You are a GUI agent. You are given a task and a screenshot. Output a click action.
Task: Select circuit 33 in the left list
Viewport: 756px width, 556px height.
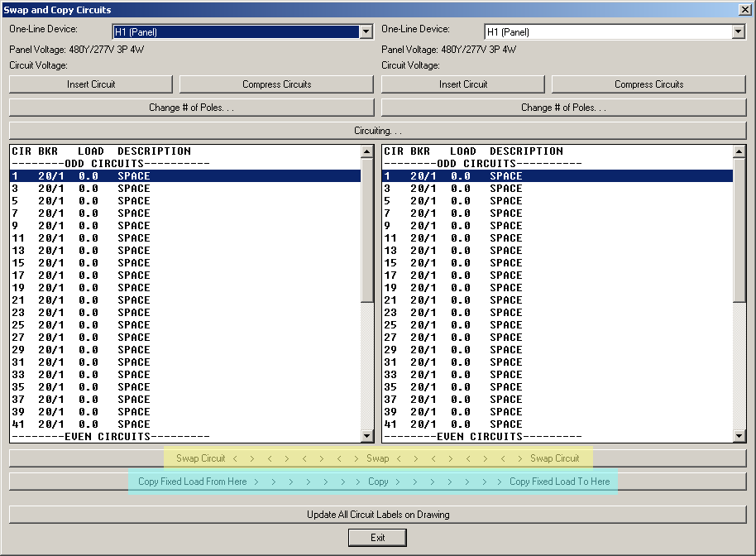185,375
